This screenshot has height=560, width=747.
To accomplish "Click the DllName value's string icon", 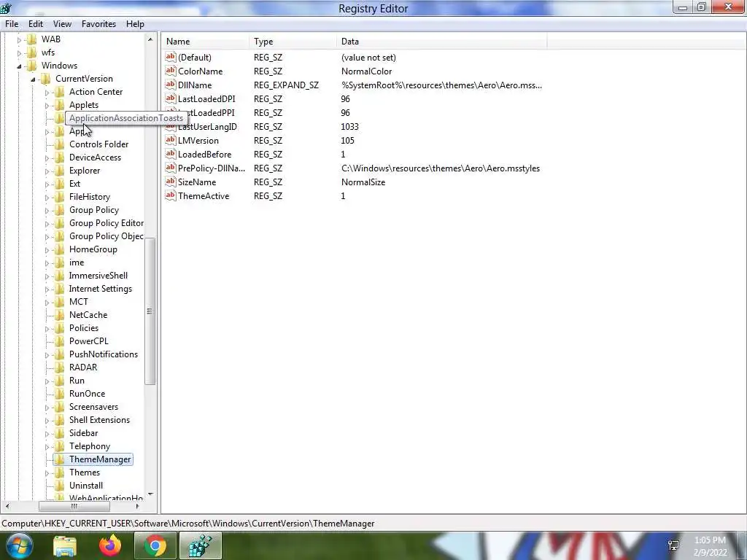I will [171, 85].
